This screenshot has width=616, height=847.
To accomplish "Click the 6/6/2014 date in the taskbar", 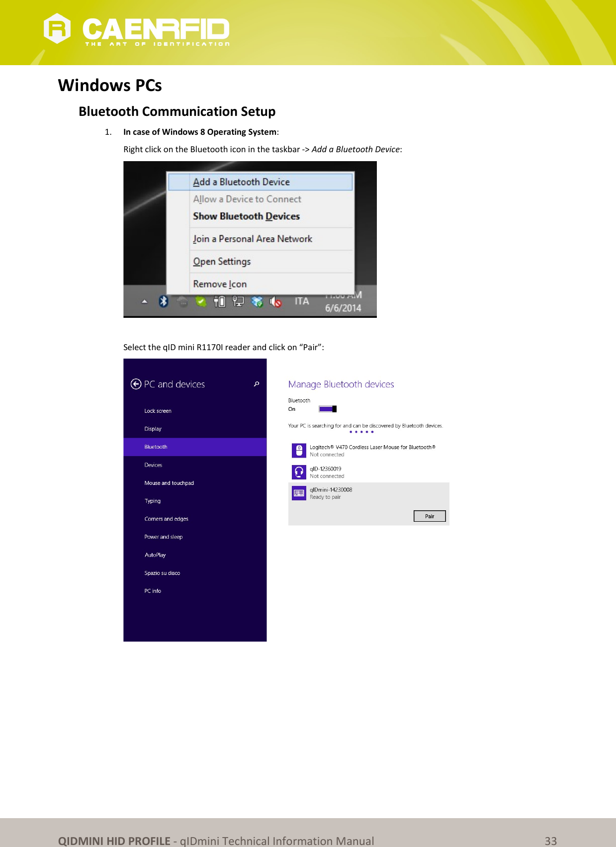I will click(343, 308).
